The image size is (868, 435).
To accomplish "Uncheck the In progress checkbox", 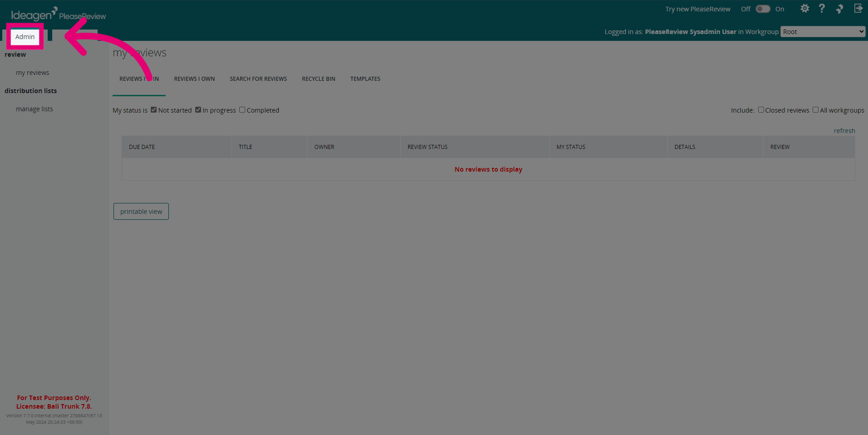I will pyautogui.click(x=198, y=110).
